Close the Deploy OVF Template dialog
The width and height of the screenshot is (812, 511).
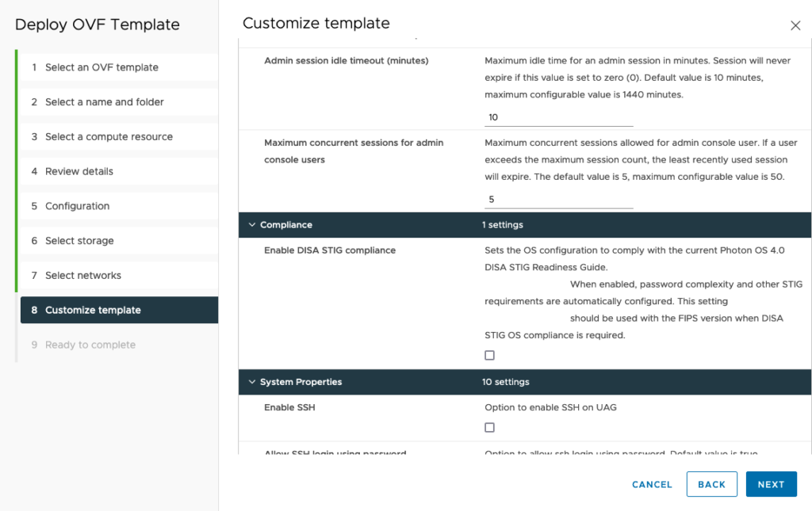coord(795,25)
